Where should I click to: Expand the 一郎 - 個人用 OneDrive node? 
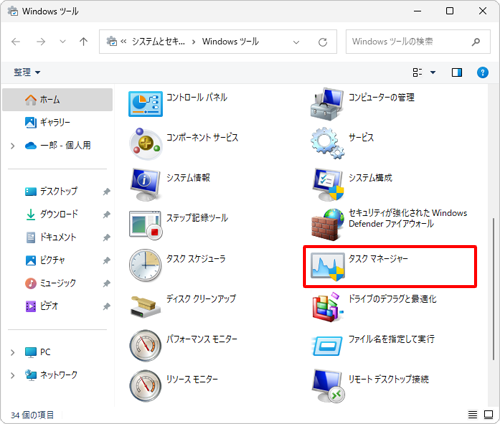coord(13,146)
